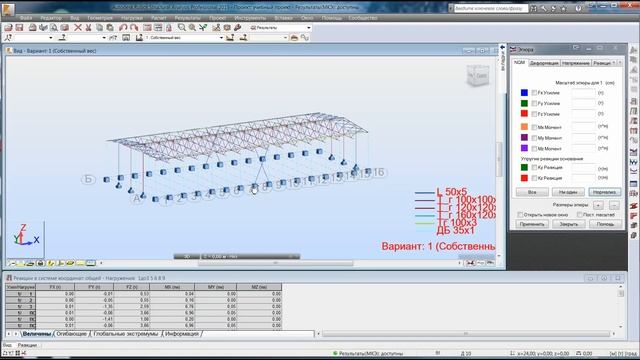This screenshot has height=360, width=640.
Task: Click the Copy icon in toolbar
Action: 99,27
